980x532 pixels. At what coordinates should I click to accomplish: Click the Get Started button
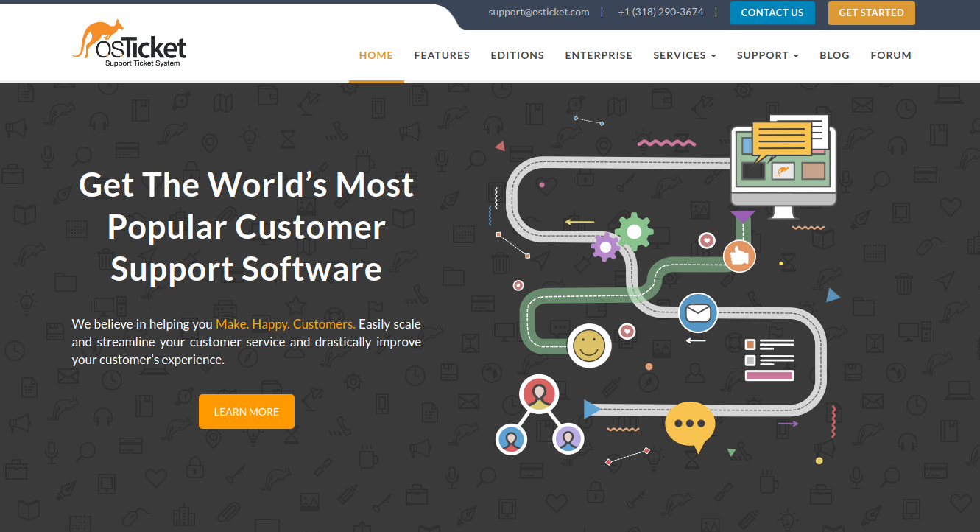[x=871, y=13]
